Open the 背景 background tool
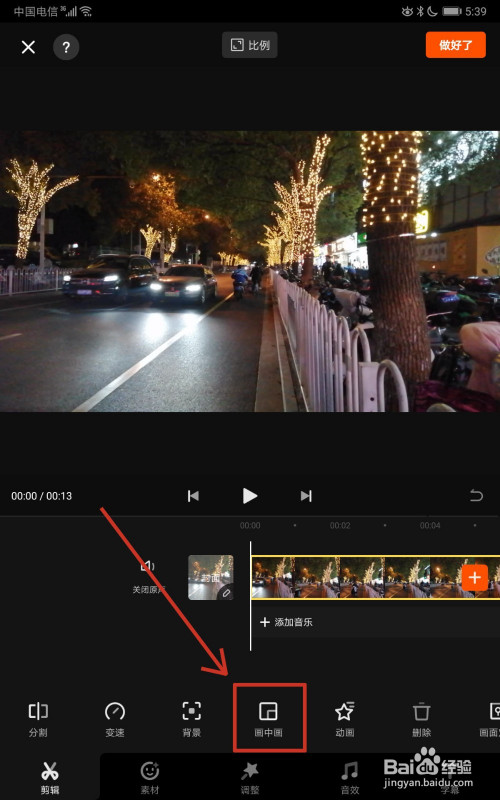 click(x=191, y=718)
